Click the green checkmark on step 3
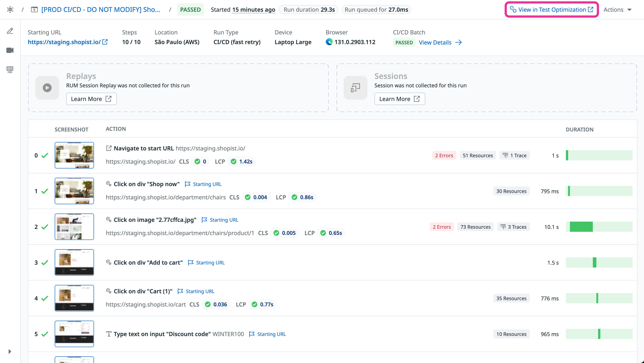 coord(45,262)
